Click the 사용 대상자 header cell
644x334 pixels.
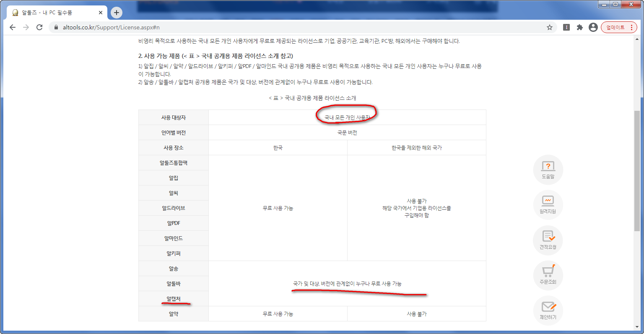click(174, 117)
